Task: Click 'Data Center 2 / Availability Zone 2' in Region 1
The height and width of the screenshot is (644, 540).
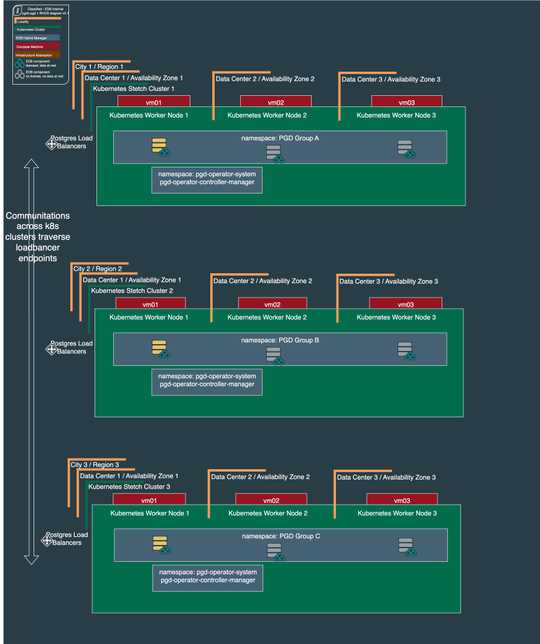Action: click(x=265, y=79)
